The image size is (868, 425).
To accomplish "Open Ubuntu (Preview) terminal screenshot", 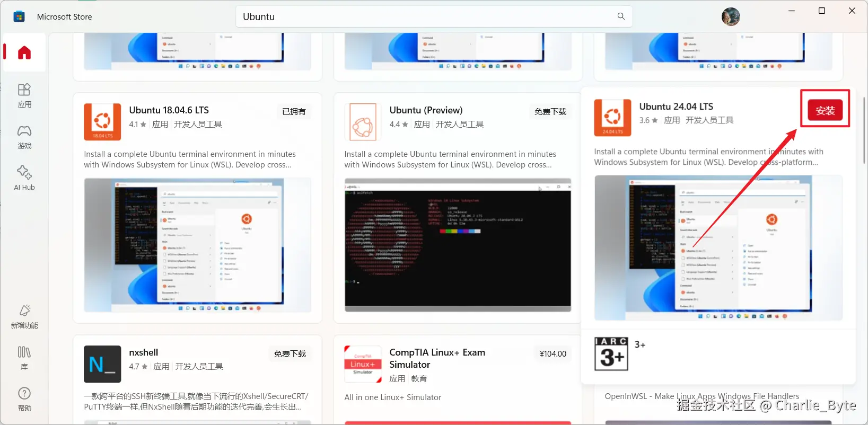I will pos(458,245).
